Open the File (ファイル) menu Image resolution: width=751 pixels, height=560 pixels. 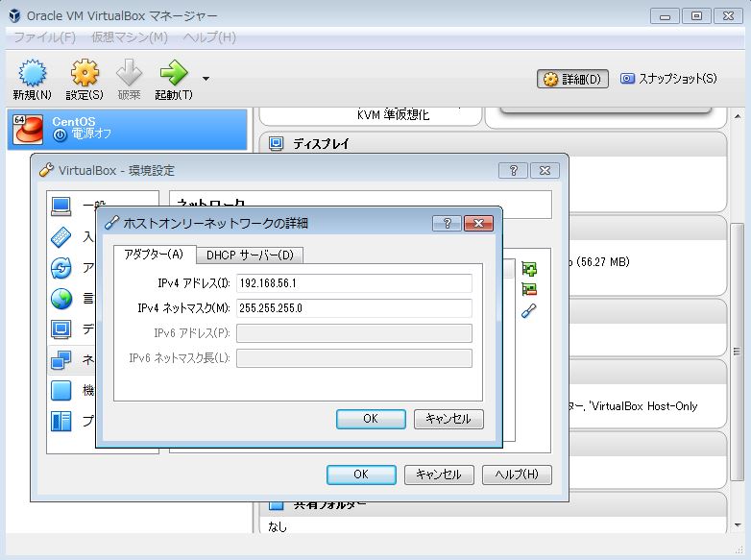click(x=44, y=37)
